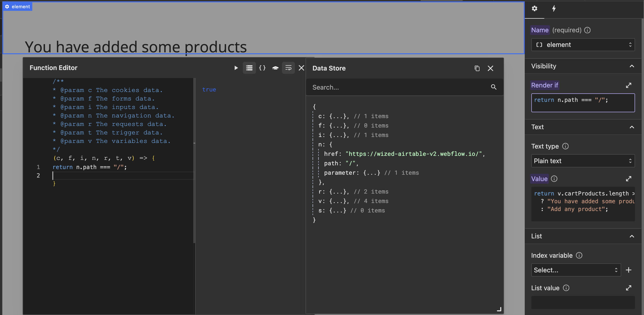Click the curly braces format icon

coord(262,68)
